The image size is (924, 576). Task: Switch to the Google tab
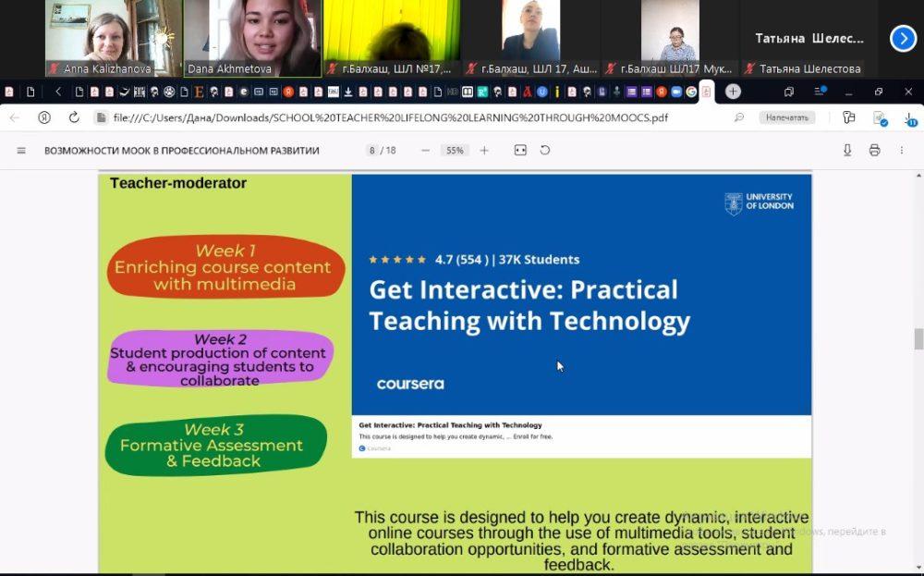tap(691, 92)
